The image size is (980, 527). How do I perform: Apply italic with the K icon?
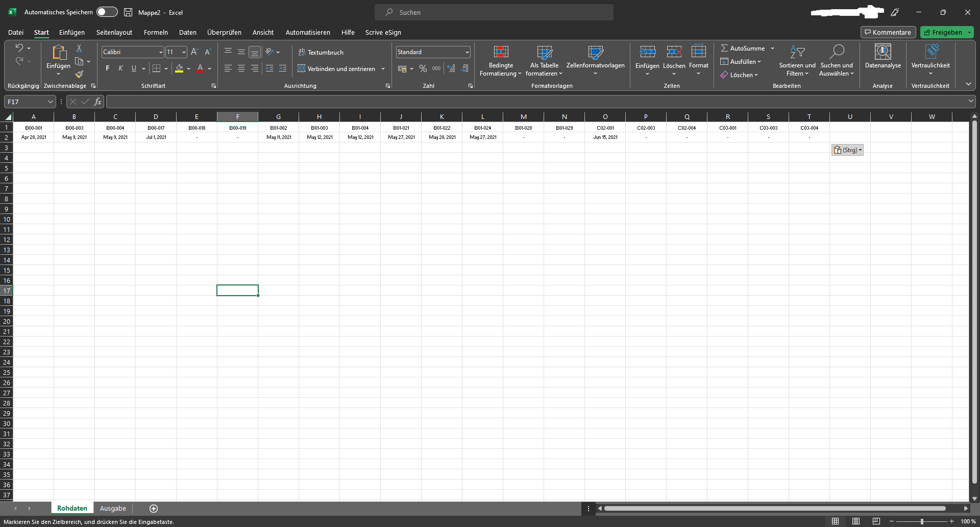121,68
